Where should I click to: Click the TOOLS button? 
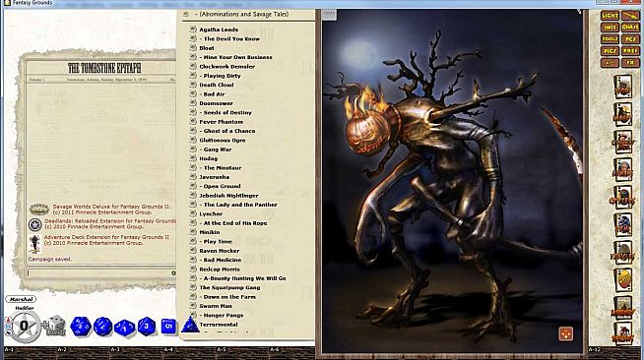610,39
